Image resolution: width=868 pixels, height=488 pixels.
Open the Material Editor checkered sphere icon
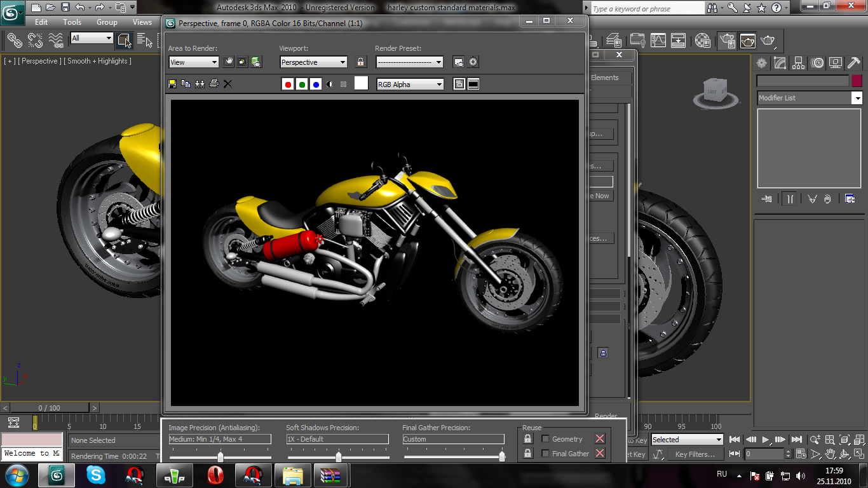click(x=703, y=41)
